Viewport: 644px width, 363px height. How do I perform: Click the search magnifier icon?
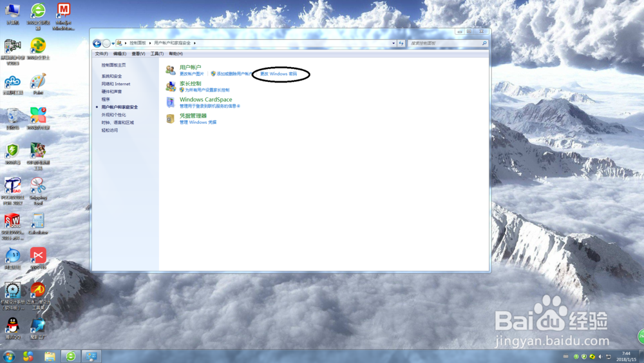pos(484,43)
